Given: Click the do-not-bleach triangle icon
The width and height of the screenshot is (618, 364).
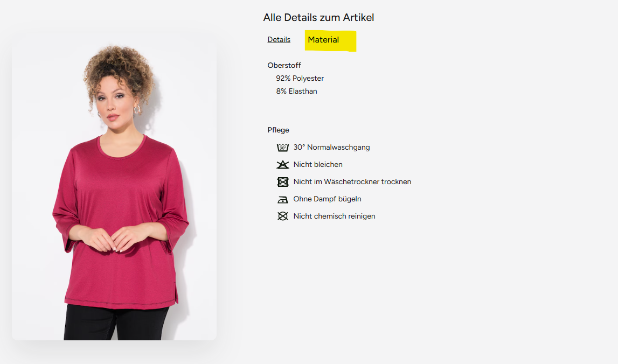Looking at the screenshot, I should 283,165.
